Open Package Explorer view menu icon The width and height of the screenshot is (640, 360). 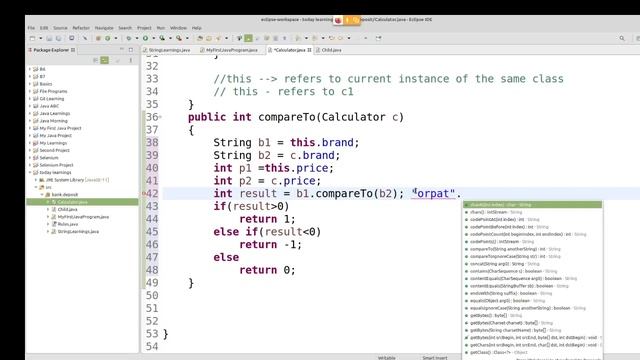pyautogui.click(x=131, y=60)
